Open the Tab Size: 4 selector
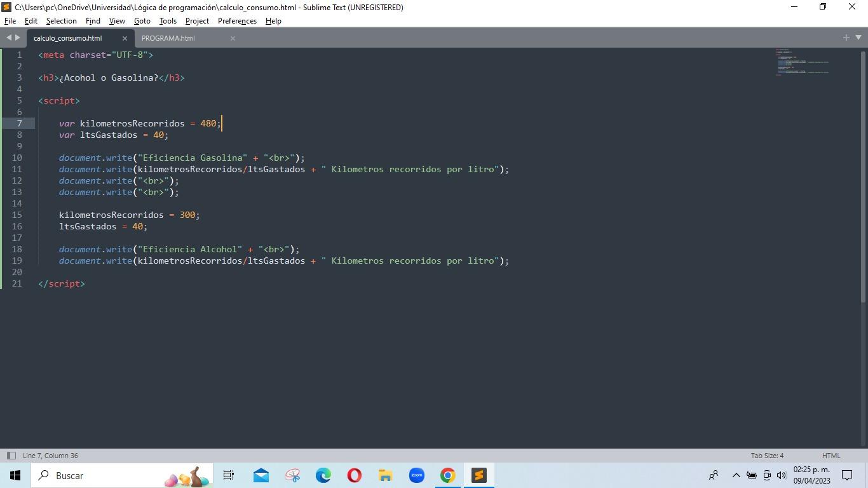This screenshot has width=868, height=488. click(x=767, y=456)
